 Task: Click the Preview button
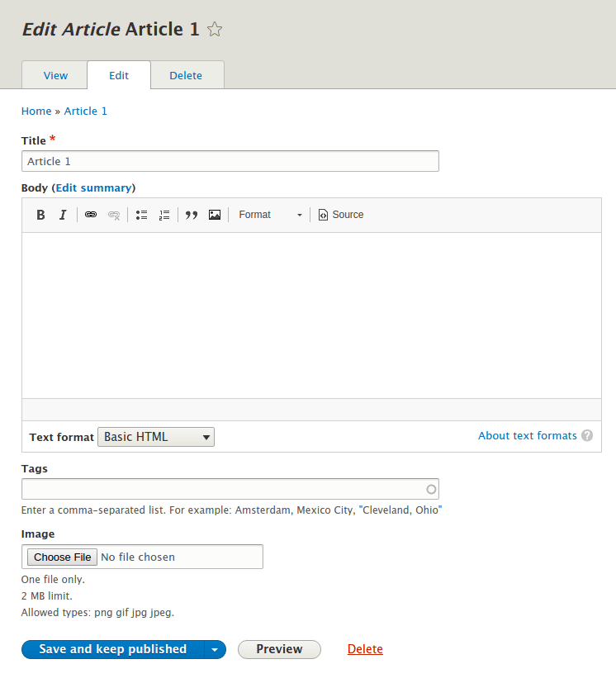[279, 649]
